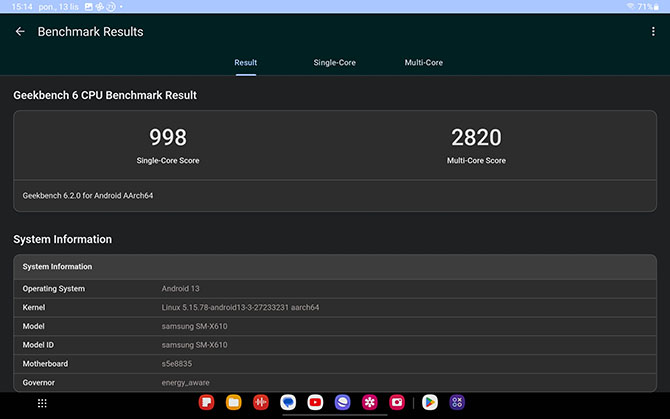Image resolution: width=670 pixels, height=419 pixels.
Task: Switch to the Result tab
Action: pos(246,62)
